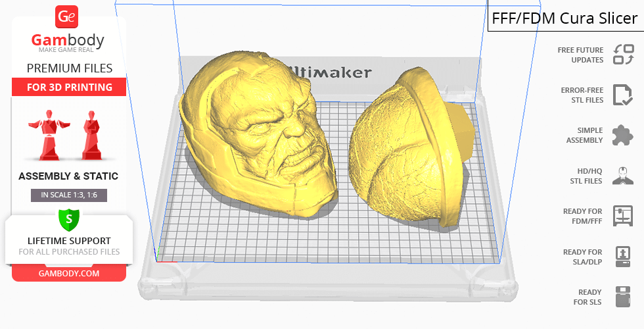The image size is (644, 329).
Task: Select the FFF/FDM Cura Slicer label
Action: 564,18
